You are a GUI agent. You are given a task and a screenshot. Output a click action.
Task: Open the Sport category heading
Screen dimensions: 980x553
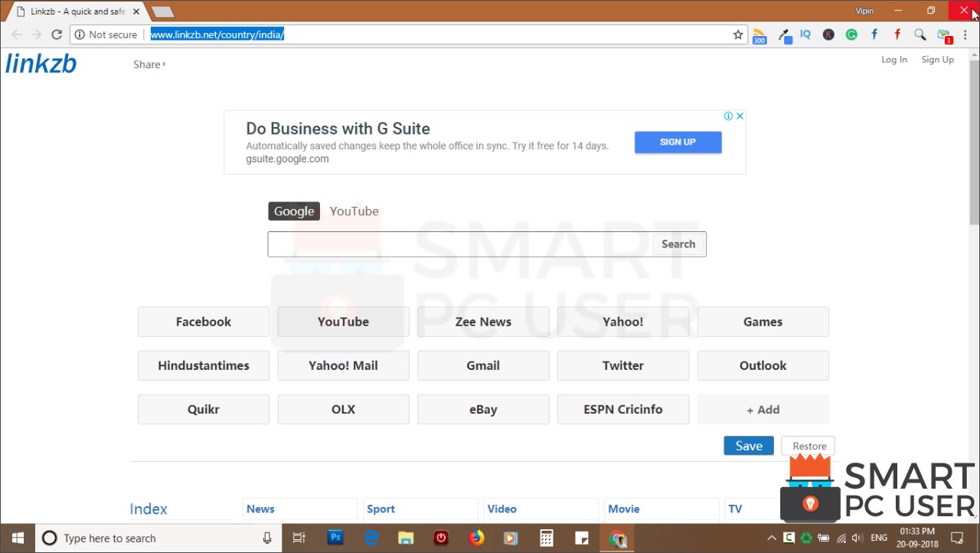coord(381,509)
